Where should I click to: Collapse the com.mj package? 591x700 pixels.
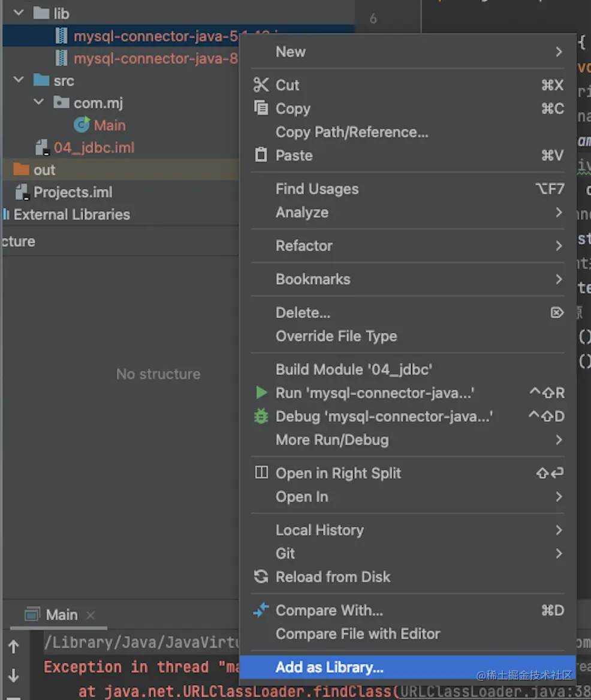coord(39,102)
